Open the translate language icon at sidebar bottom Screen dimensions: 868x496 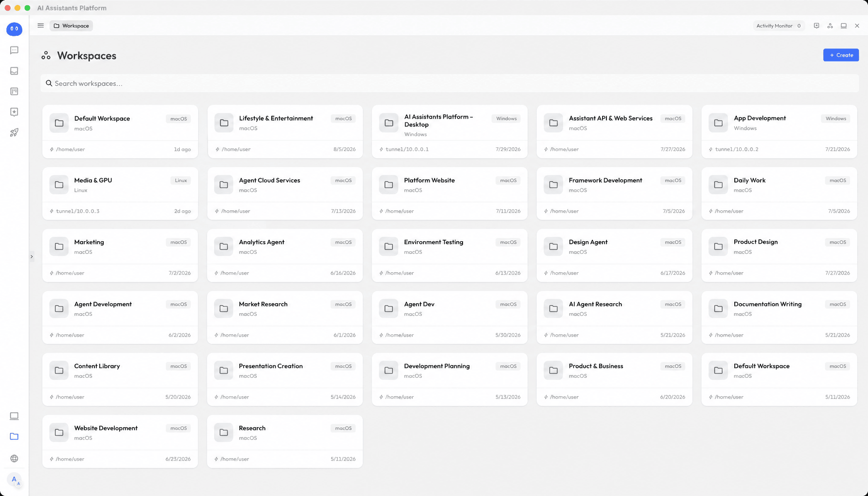pos(15,480)
